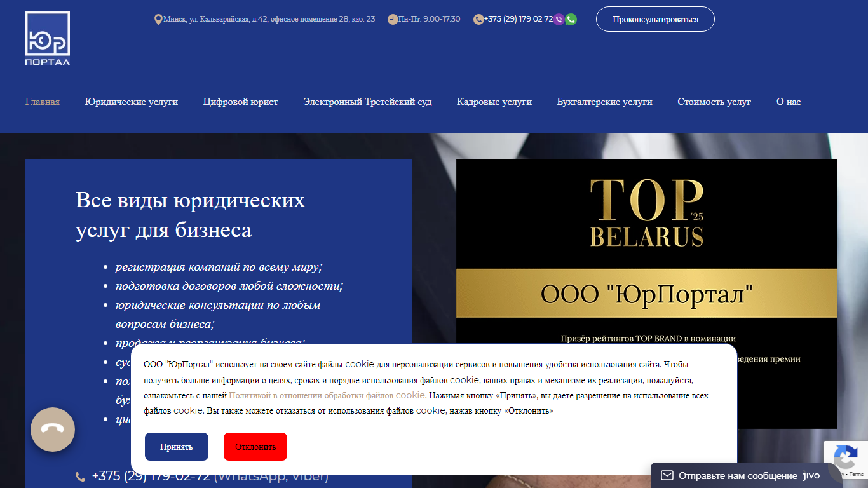The width and height of the screenshot is (868, 488).
Task: Click list item юридические консультации по любым вопросам
Action: (218, 315)
